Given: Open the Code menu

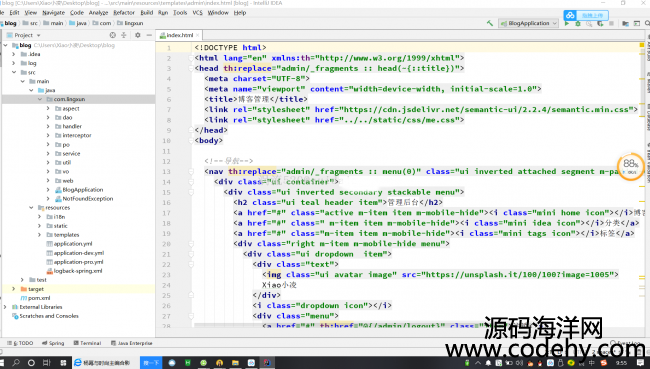Looking at the screenshot, I should pos(77,13).
